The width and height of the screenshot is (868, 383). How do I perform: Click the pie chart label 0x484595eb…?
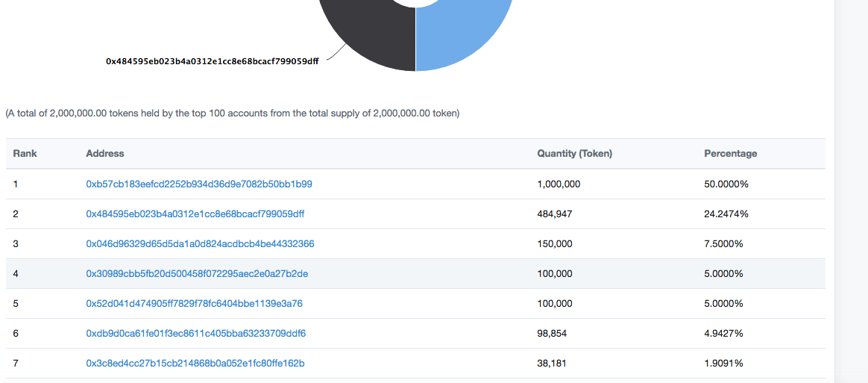point(213,62)
